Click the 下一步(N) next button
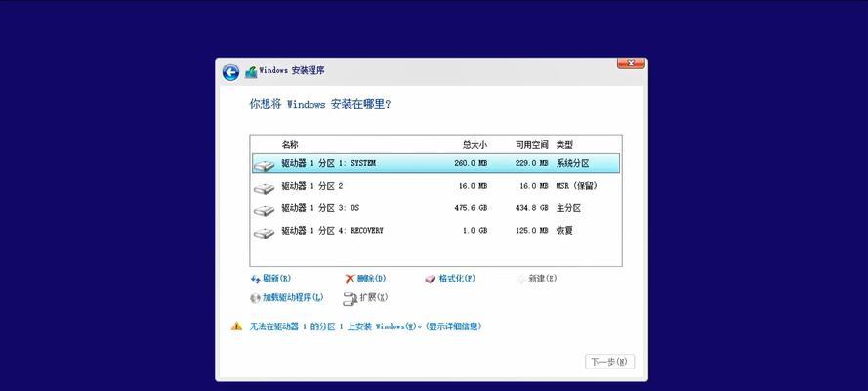 (x=609, y=362)
